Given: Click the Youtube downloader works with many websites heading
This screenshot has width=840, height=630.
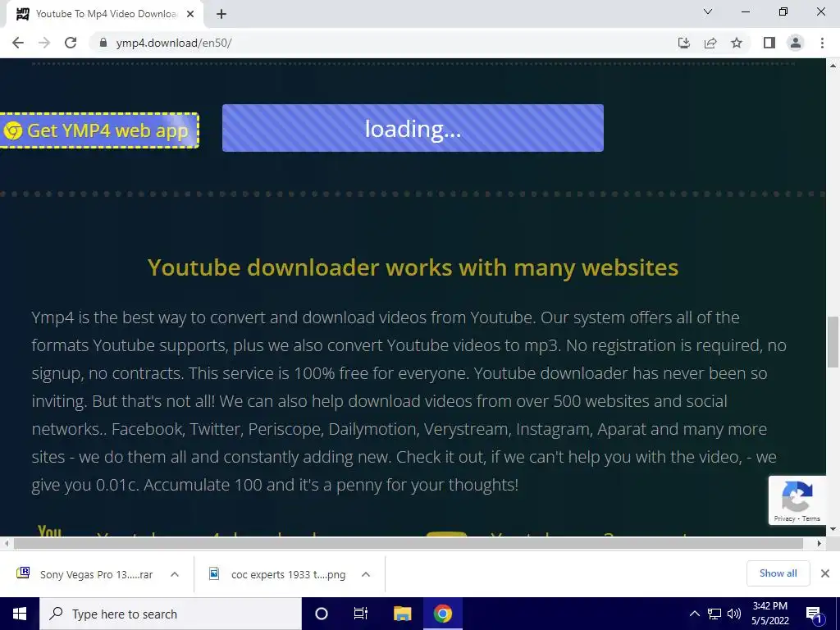Looking at the screenshot, I should click(x=413, y=267).
